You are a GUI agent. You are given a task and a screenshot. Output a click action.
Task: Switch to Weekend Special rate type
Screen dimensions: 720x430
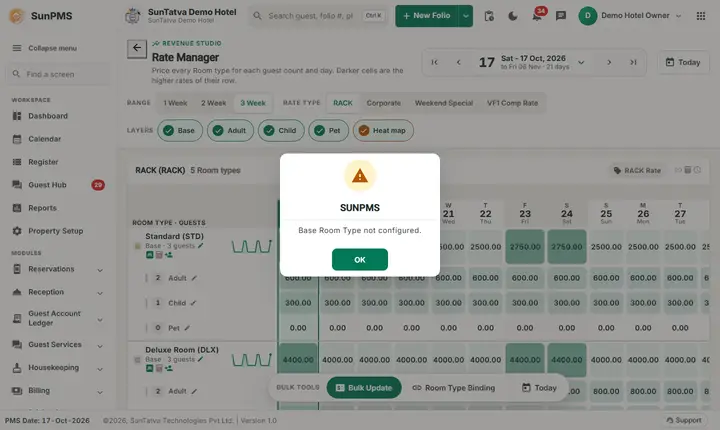point(444,103)
